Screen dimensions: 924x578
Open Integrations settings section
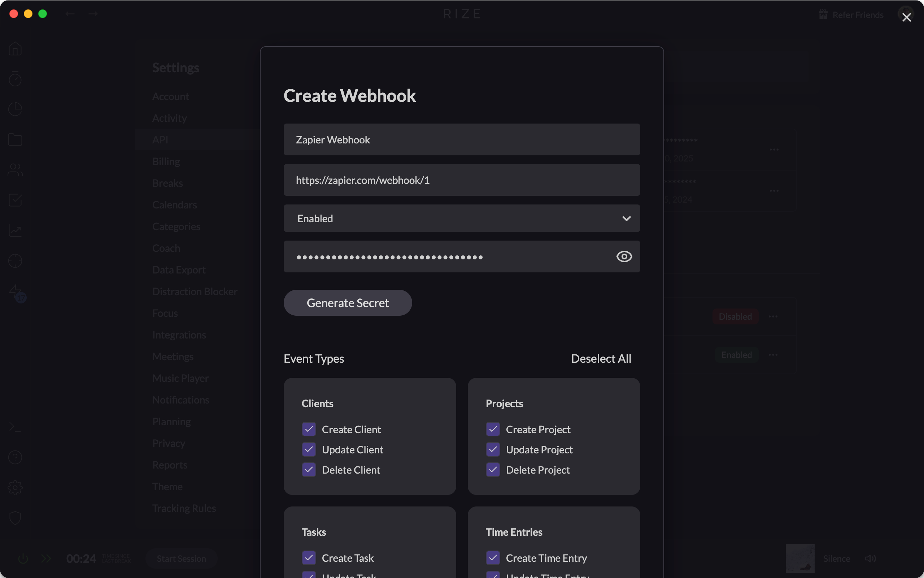tap(179, 335)
